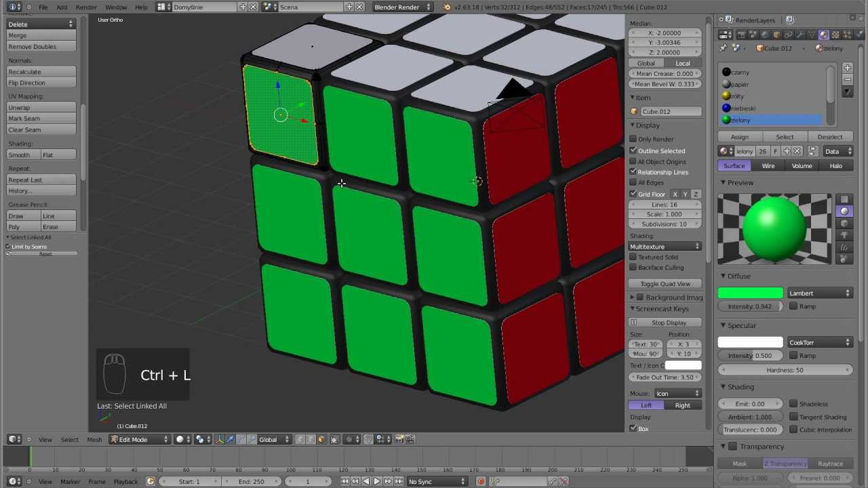Enable the Shadeless checkbox
Screen dimensions: 868x488
(x=794, y=404)
